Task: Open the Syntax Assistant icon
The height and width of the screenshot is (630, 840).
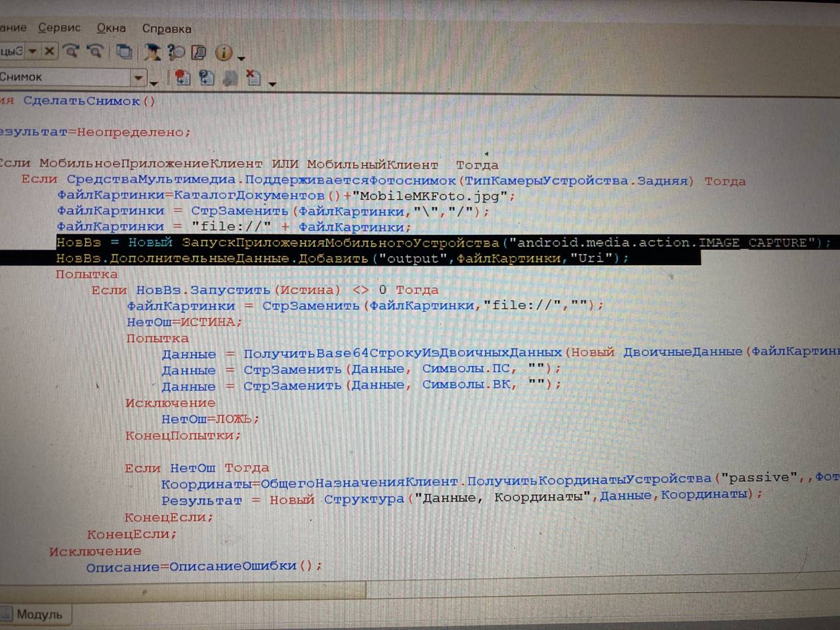Action: [152, 52]
